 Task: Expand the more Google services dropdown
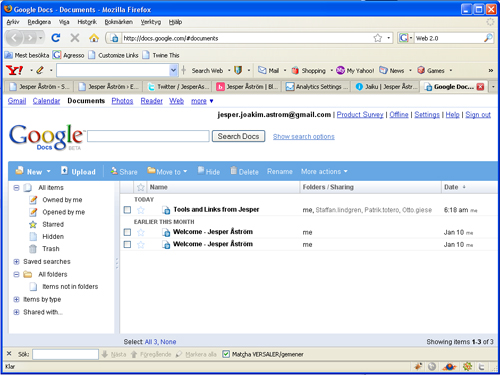pos(202,101)
